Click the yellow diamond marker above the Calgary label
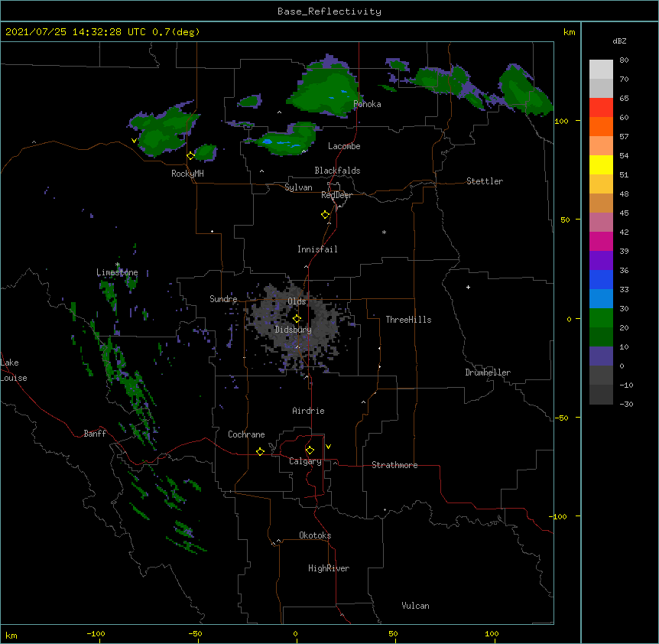This screenshot has height=644, width=659. coord(310,450)
